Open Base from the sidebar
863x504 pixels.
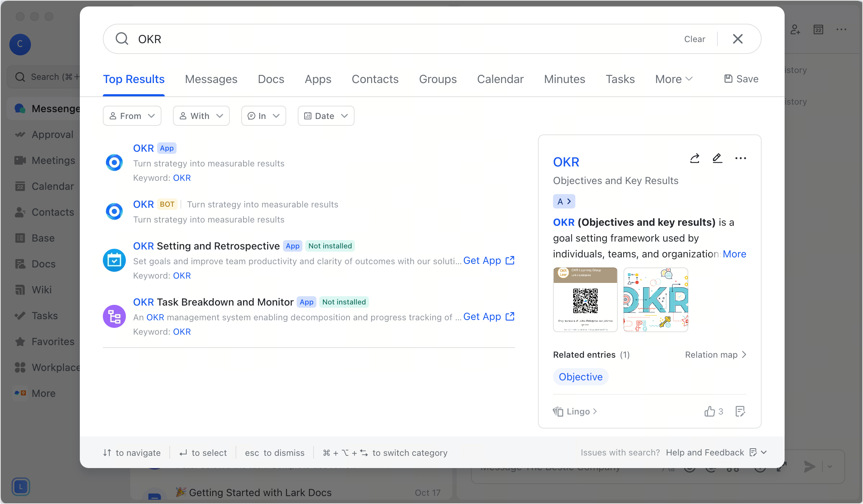pos(43,238)
